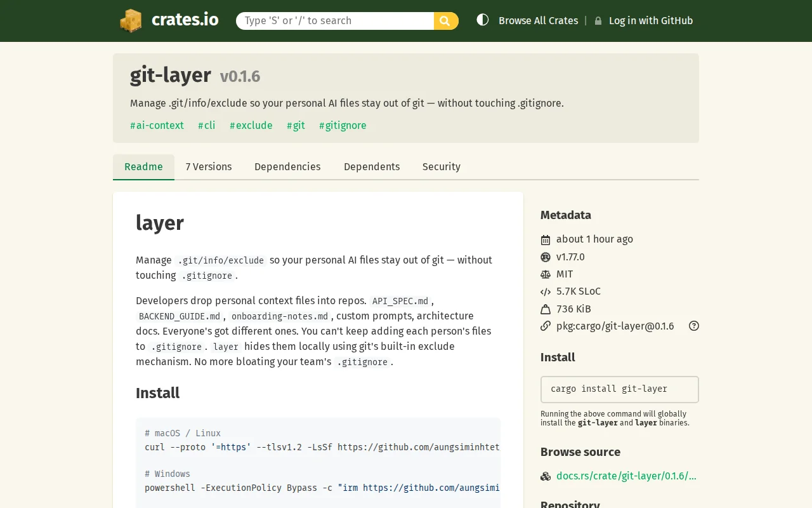Click the weight icon beside 736 KiB
Viewport: 812px width, 508px height.
[x=546, y=309]
